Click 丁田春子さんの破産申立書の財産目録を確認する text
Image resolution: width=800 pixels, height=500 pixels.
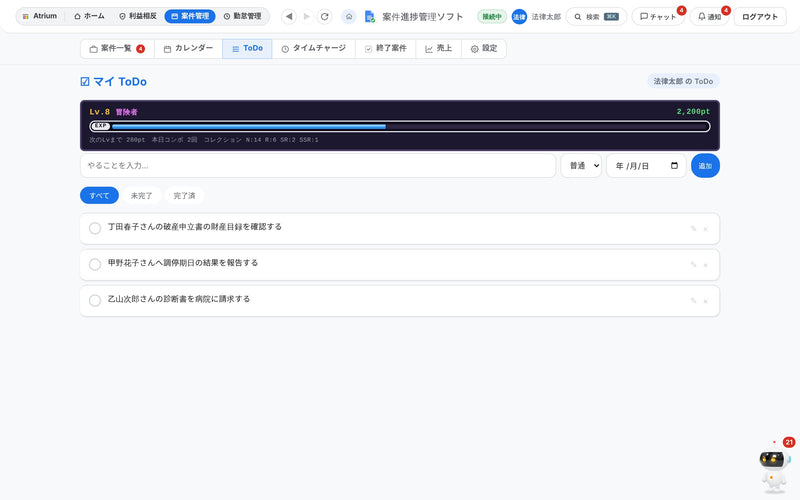coord(194,227)
